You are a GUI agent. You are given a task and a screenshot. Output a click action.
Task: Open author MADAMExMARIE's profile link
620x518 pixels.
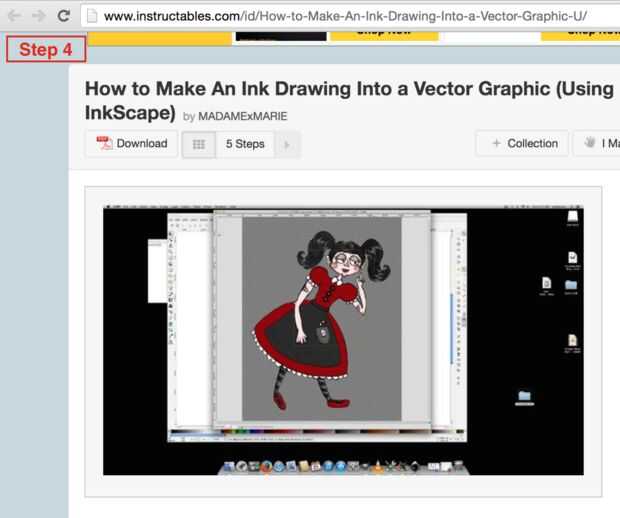coord(242,116)
